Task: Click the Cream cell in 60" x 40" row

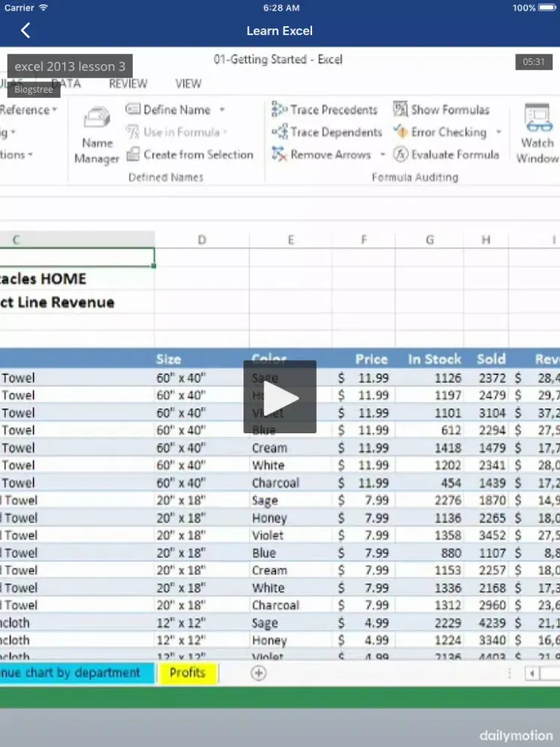Action: pos(270,447)
